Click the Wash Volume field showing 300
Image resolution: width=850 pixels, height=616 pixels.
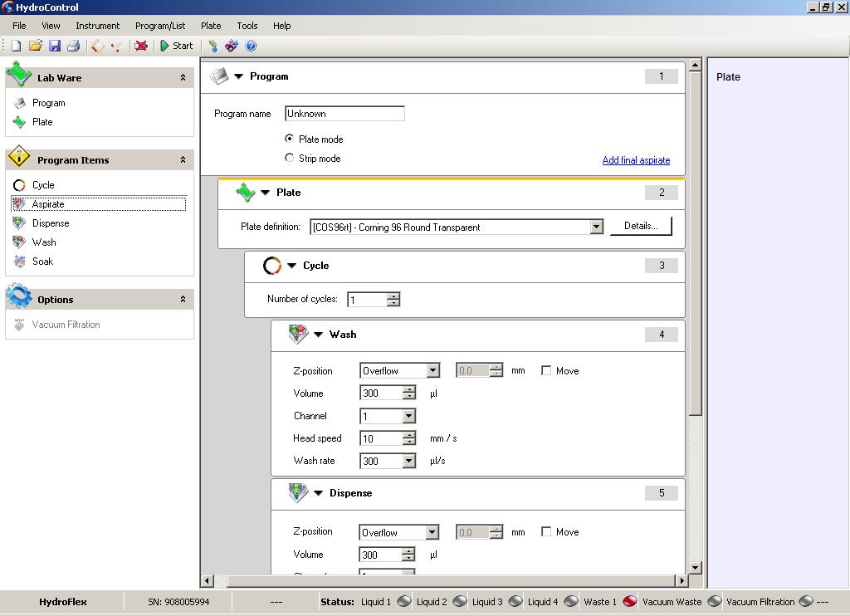pos(382,394)
